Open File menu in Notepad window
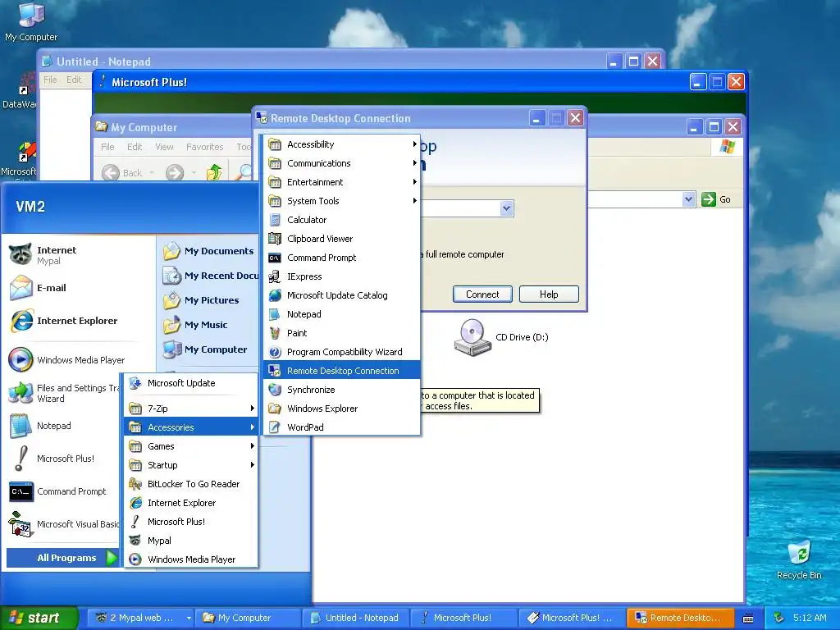The image size is (840, 630). [50, 80]
